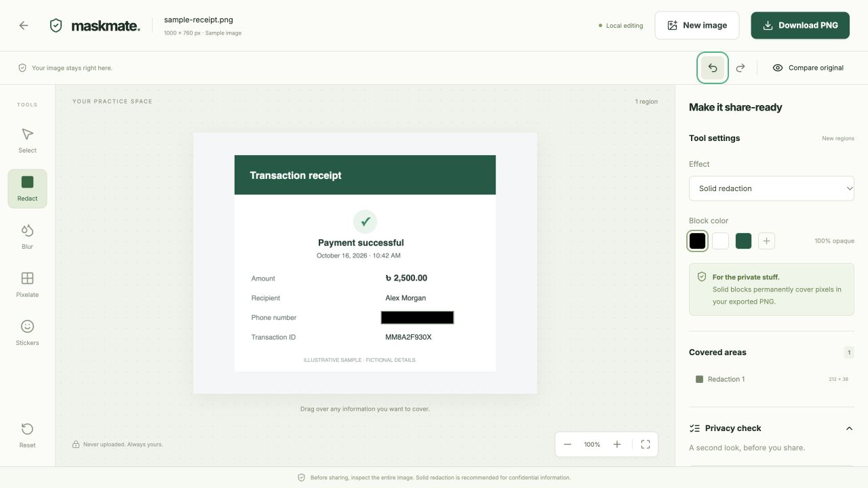Click the sample-receipt.png file name
This screenshot has height=488, width=868.
tap(199, 20)
